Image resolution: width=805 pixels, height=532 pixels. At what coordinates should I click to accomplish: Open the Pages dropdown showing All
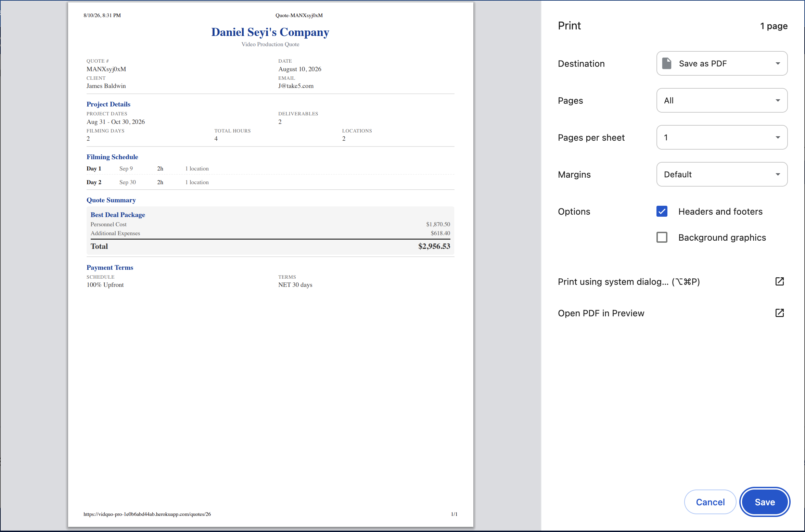click(x=722, y=100)
